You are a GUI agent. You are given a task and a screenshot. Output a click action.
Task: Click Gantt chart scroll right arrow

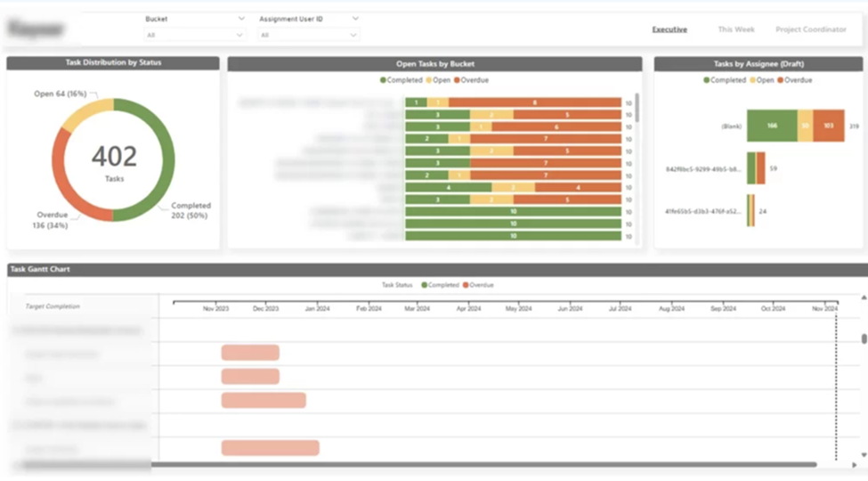coord(855,465)
